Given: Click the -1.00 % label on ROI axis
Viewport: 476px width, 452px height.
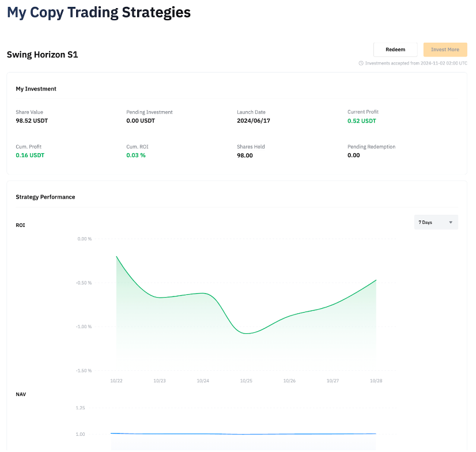Looking at the screenshot, I should 84,326.
